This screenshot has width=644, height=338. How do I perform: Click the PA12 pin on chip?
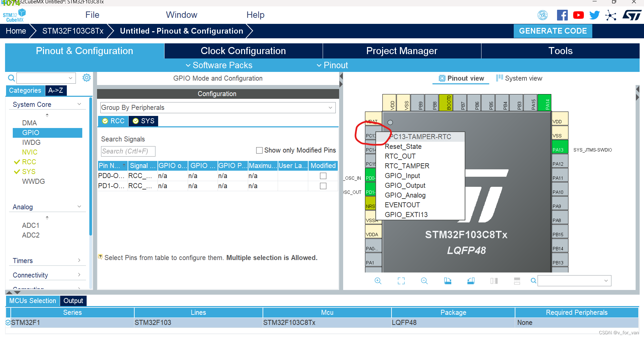560,161
